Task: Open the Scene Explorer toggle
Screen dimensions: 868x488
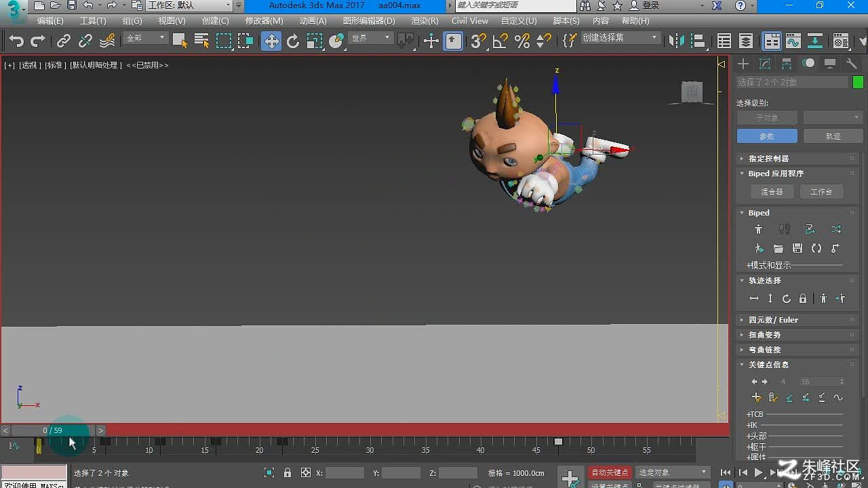Action: click(724, 41)
